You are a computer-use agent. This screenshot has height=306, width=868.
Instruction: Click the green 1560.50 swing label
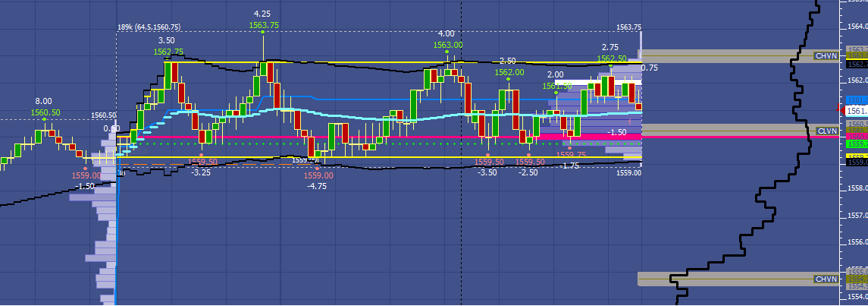[45, 112]
